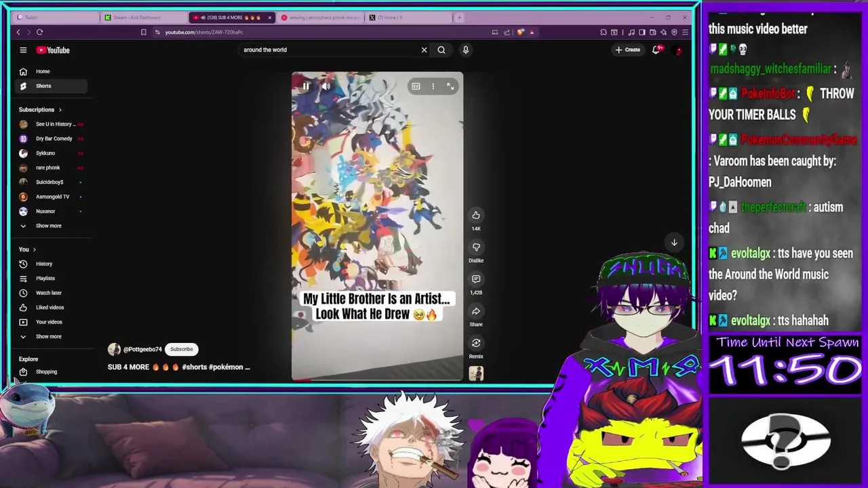Show more subscriptions
This screenshot has width=868, height=488.
[51, 226]
